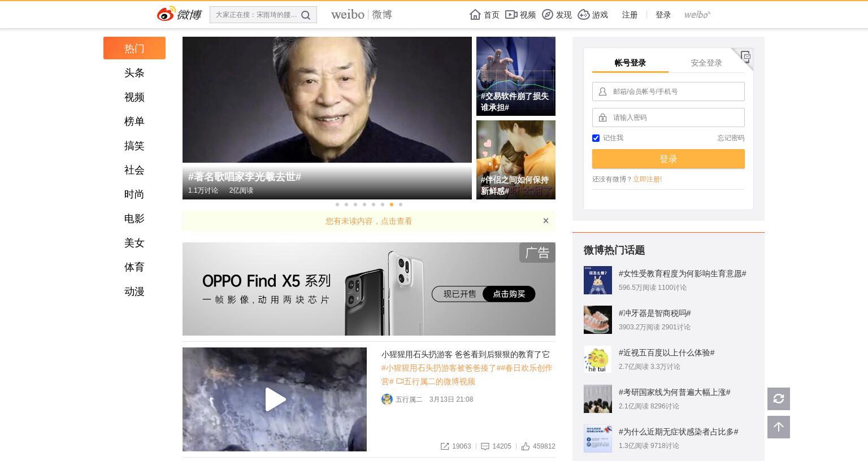Select the 视频 sidebar category

(134, 97)
